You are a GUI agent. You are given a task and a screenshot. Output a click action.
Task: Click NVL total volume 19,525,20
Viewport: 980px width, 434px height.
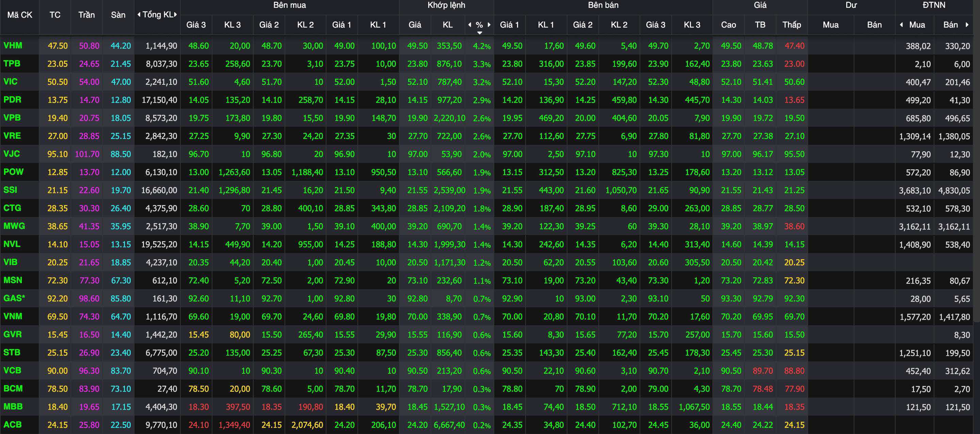click(159, 244)
